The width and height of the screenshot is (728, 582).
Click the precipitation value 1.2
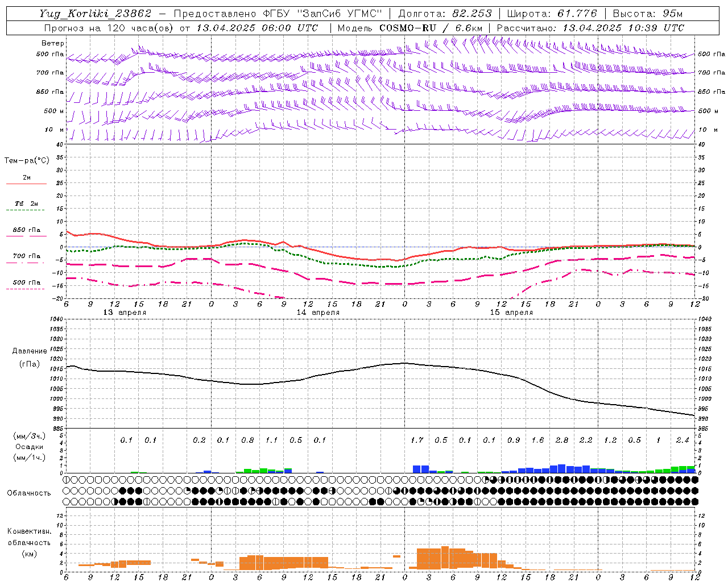(610, 440)
